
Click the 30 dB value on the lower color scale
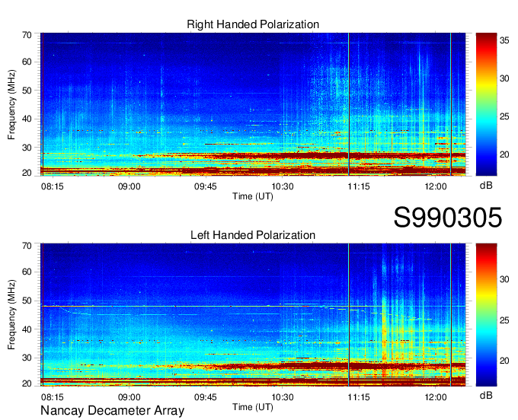tap(504, 279)
